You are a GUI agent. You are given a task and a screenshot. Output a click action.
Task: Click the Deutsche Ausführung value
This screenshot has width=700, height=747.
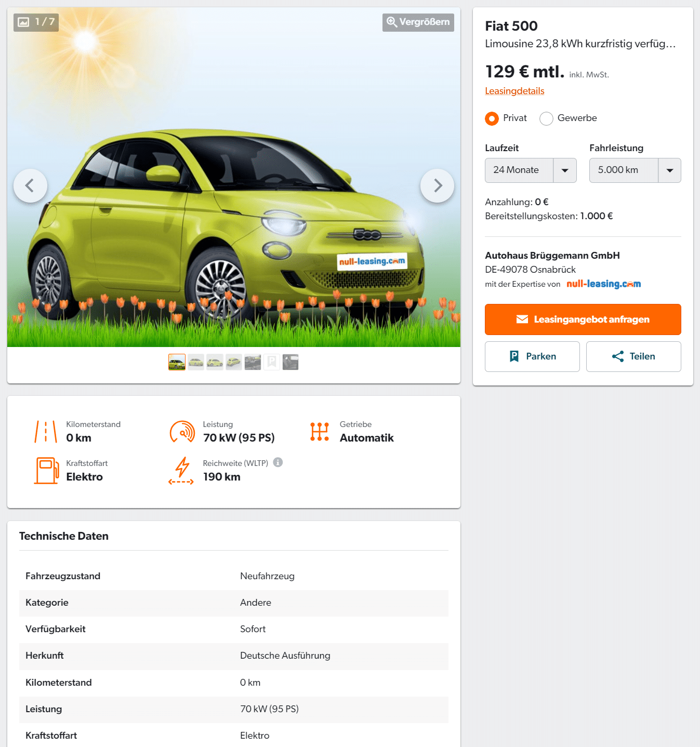285,656
